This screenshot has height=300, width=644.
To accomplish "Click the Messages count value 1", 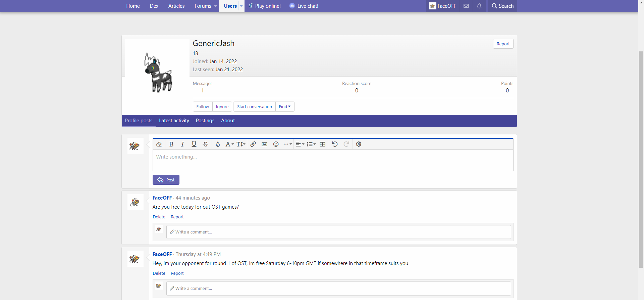I will point(202,90).
